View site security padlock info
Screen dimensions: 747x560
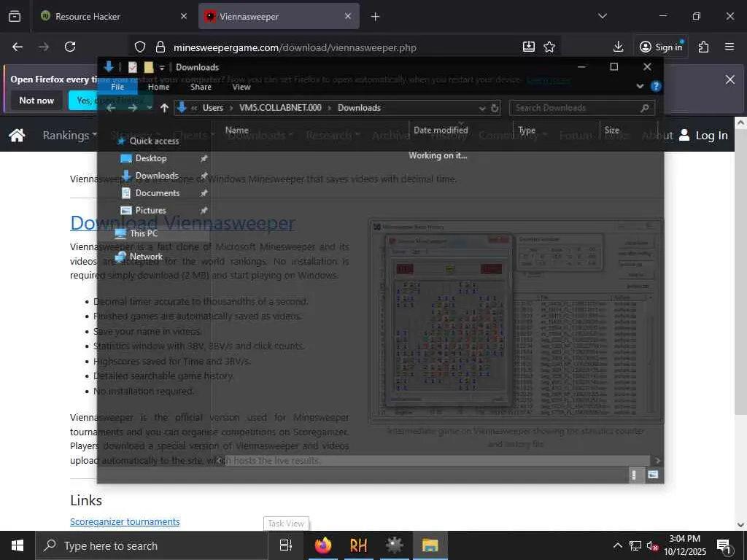coord(160,47)
